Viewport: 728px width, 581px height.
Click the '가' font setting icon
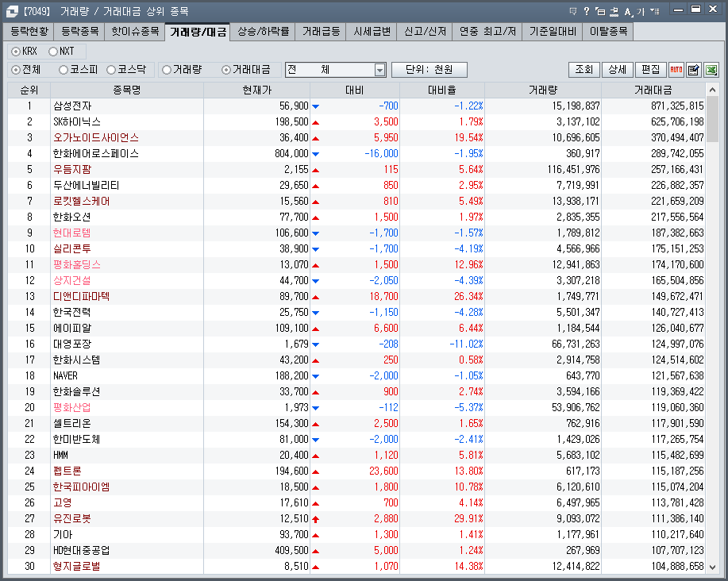641,12
